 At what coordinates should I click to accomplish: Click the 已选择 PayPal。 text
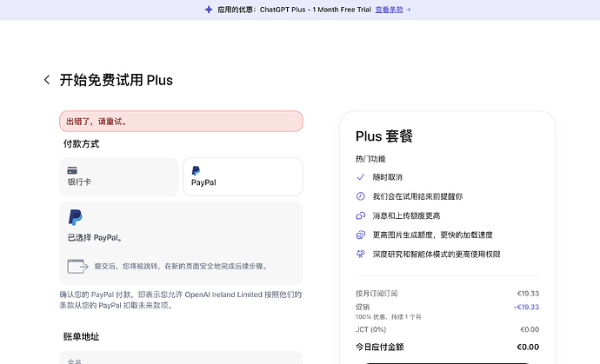95,237
